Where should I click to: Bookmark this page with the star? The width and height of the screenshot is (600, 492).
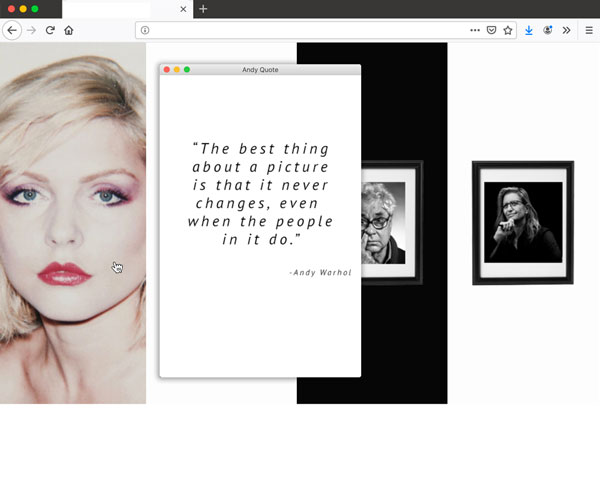pos(507,30)
